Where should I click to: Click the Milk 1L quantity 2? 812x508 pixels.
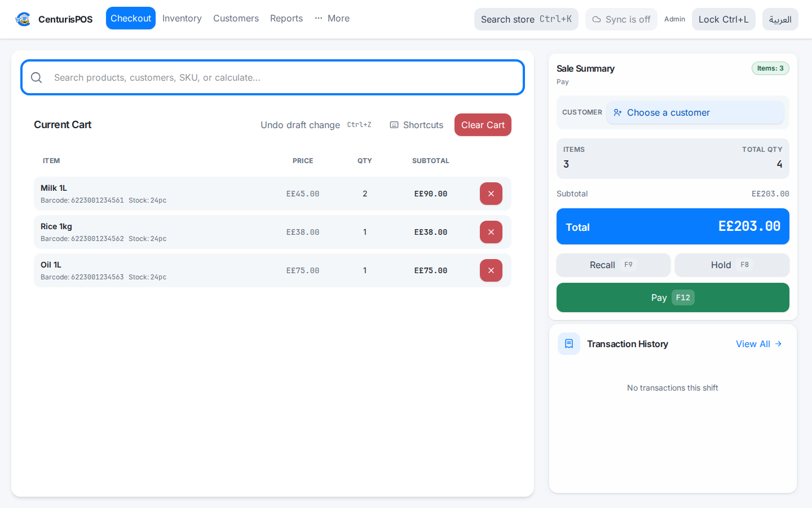pos(365,194)
